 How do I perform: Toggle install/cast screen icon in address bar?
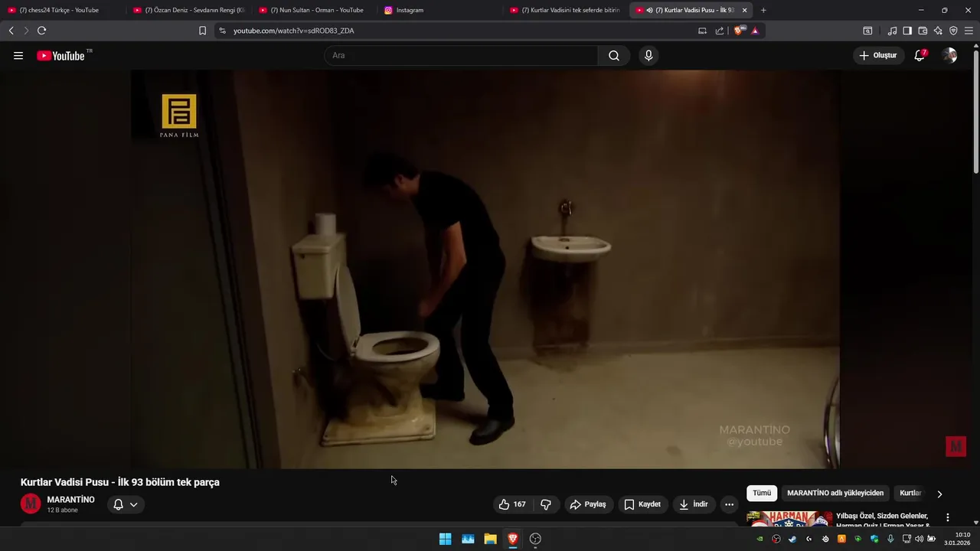(702, 31)
